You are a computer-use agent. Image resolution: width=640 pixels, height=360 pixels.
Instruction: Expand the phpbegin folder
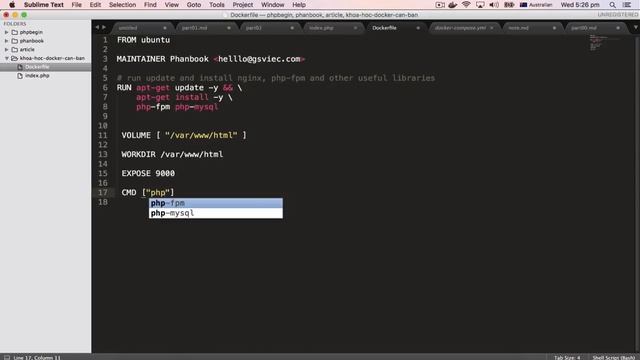(6, 32)
